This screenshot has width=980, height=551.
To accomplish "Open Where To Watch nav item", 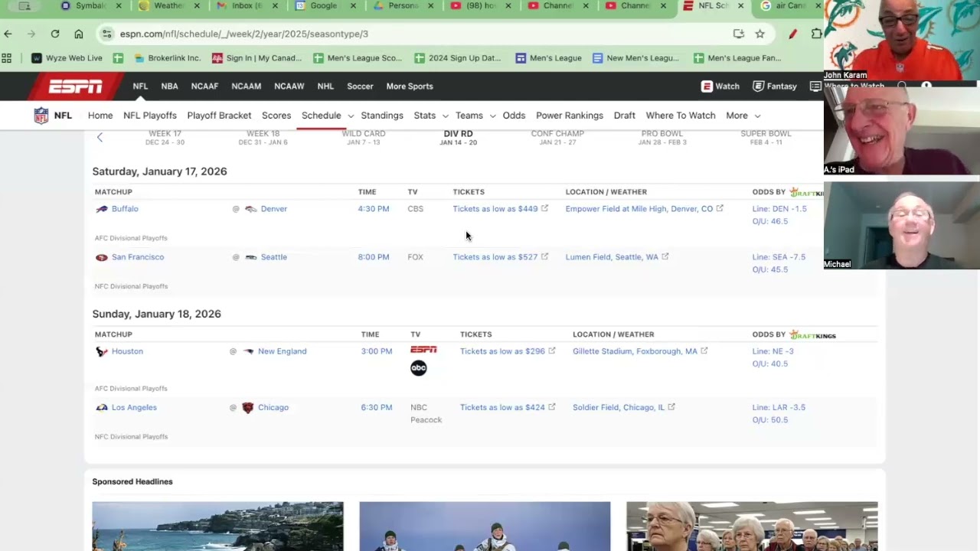I will click(x=681, y=116).
